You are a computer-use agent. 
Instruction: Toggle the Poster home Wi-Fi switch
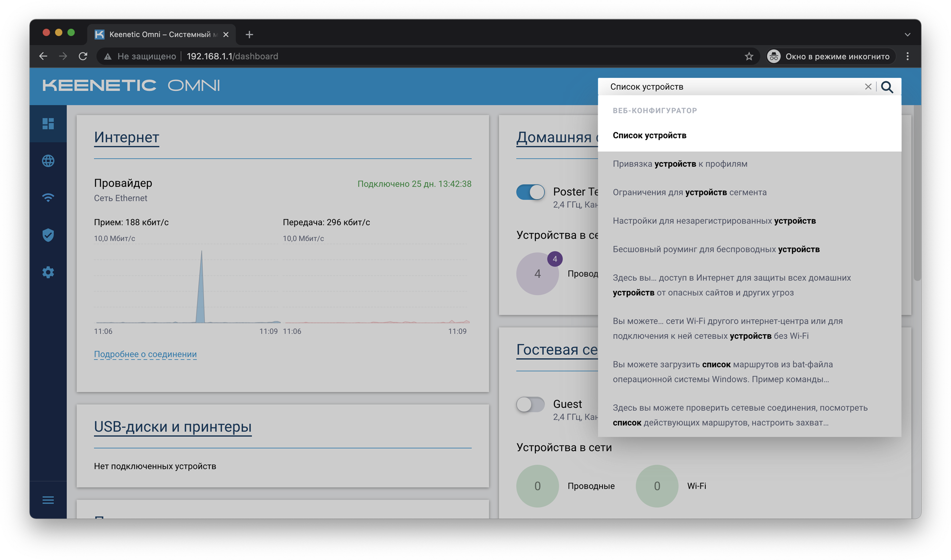(x=531, y=192)
